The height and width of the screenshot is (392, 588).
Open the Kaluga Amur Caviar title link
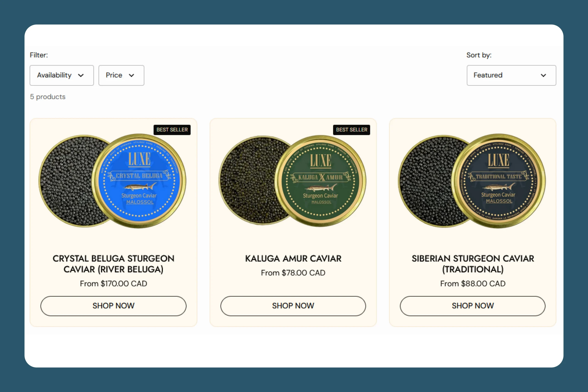[293, 259]
